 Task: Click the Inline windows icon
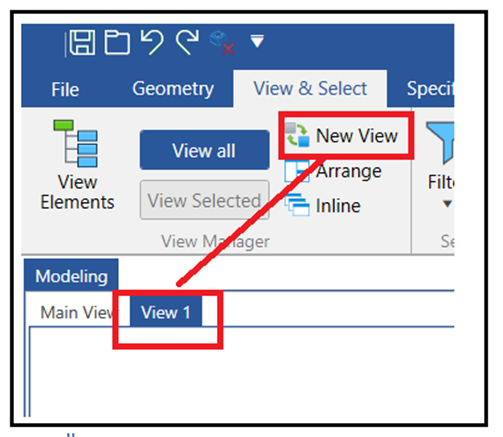tap(297, 205)
